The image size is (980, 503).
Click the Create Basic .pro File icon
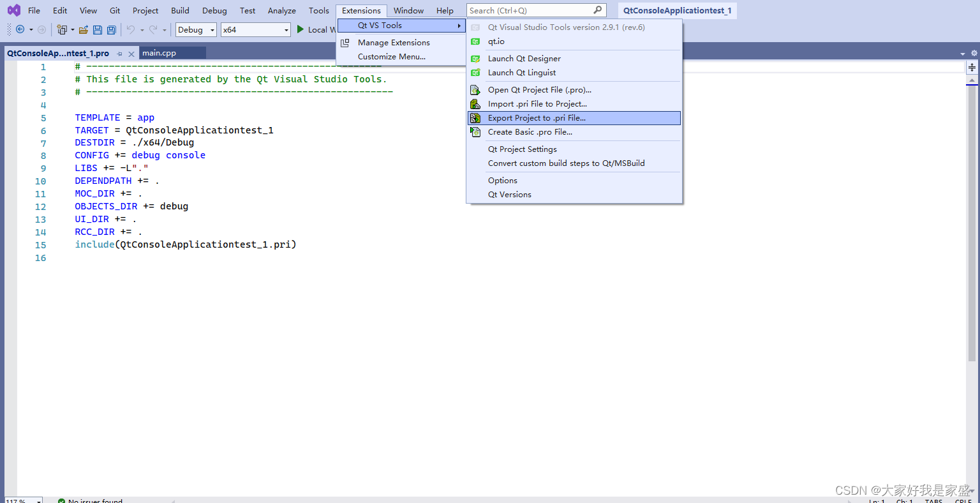[475, 132]
